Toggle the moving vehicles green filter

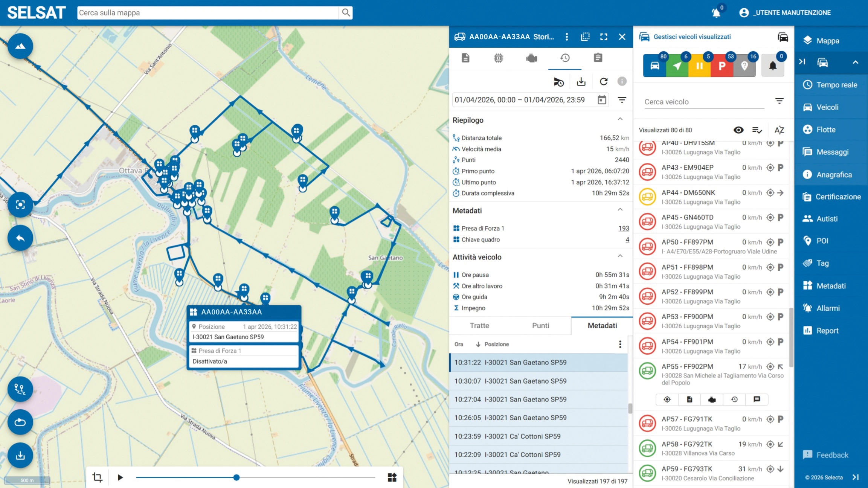point(677,66)
